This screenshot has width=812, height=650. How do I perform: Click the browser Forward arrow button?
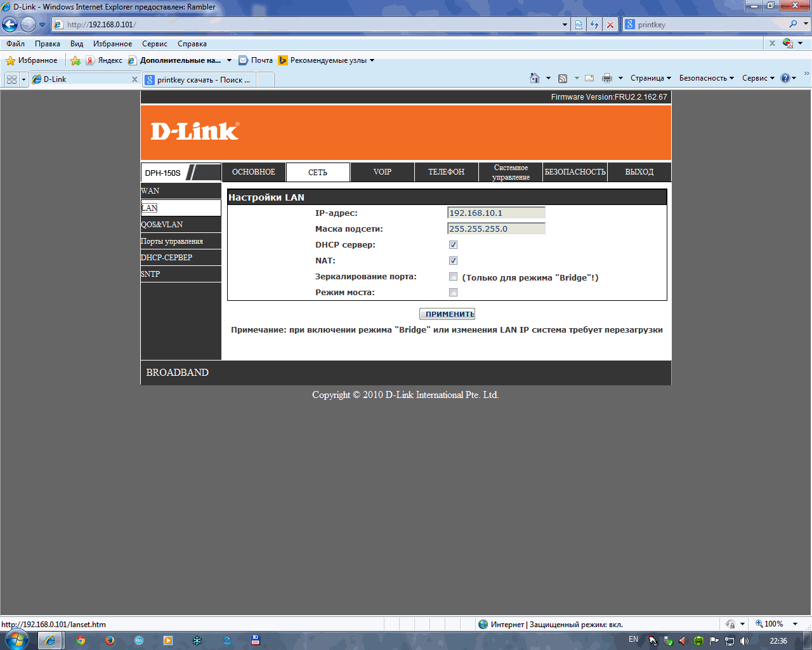(x=28, y=24)
